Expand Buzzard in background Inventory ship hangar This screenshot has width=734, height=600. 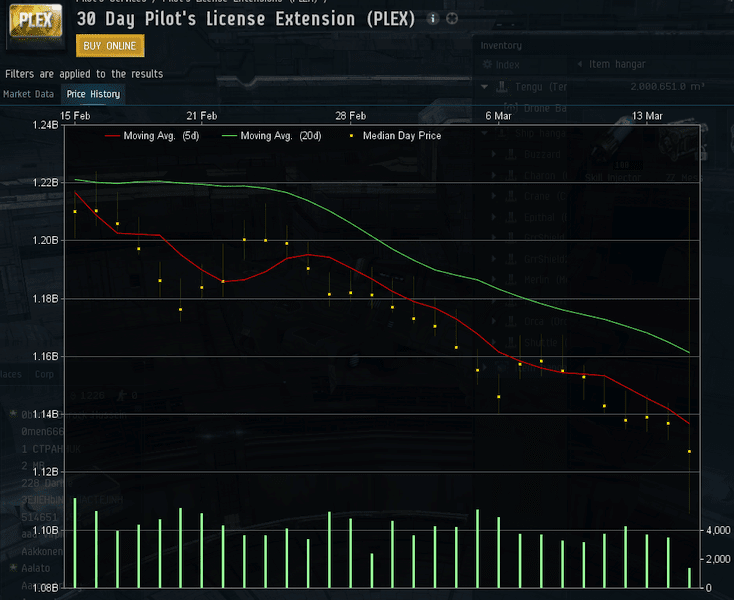click(x=493, y=154)
